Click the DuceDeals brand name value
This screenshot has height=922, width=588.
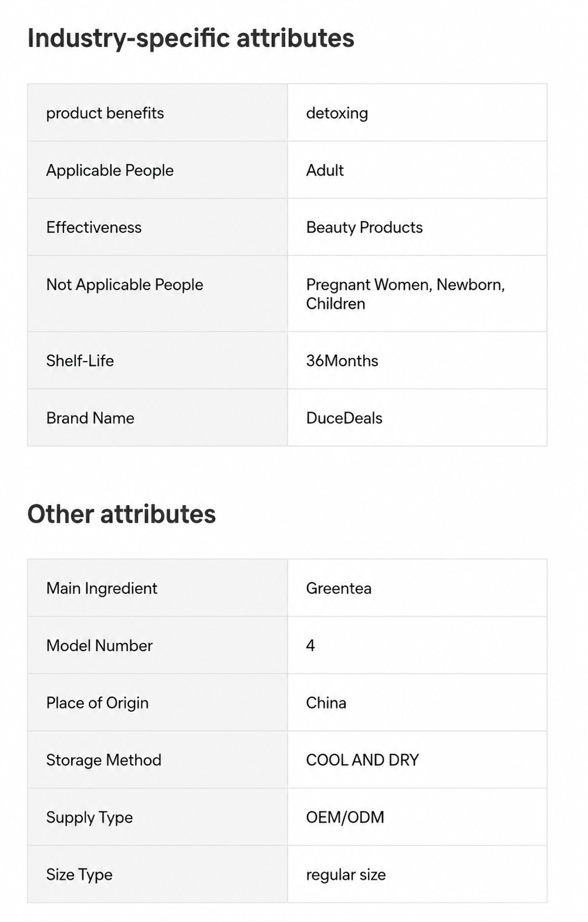pyautogui.click(x=344, y=418)
